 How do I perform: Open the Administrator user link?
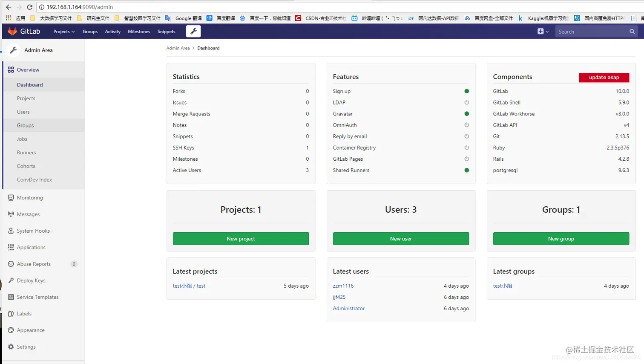point(349,309)
